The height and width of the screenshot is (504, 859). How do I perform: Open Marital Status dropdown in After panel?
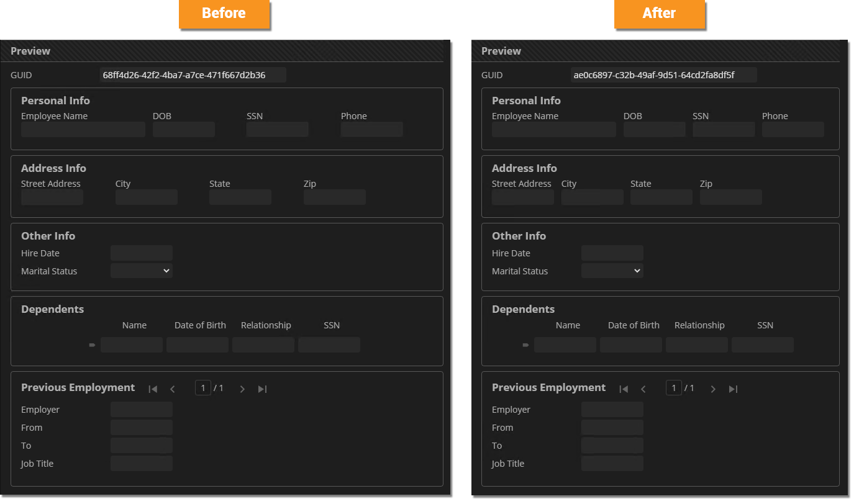click(x=612, y=271)
